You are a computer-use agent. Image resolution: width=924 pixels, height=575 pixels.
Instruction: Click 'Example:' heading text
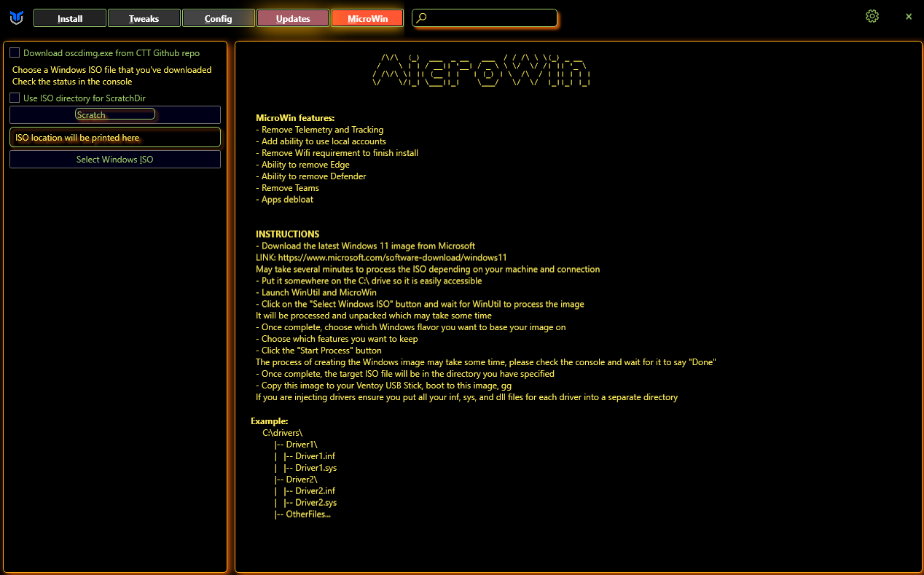click(269, 421)
